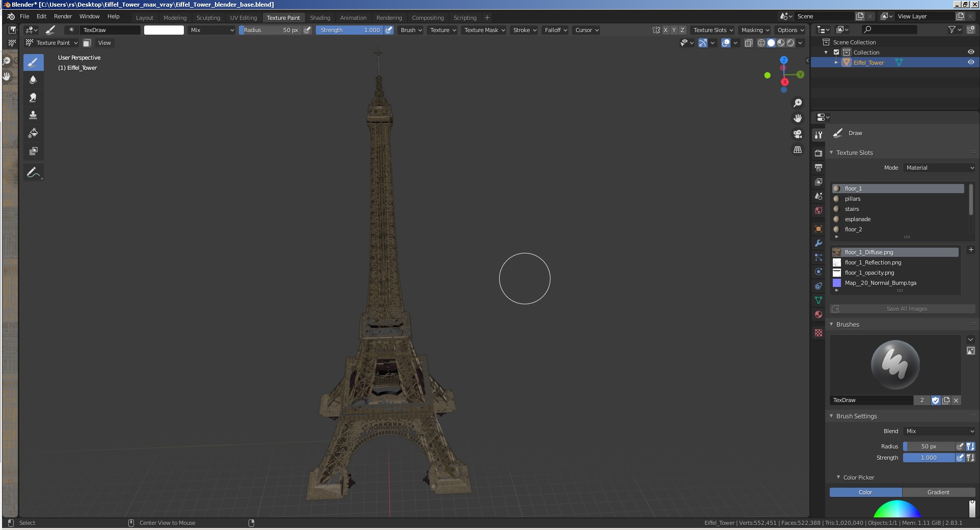The width and height of the screenshot is (980, 530).
Task: Select the Soften tool
Action: [x=33, y=80]
